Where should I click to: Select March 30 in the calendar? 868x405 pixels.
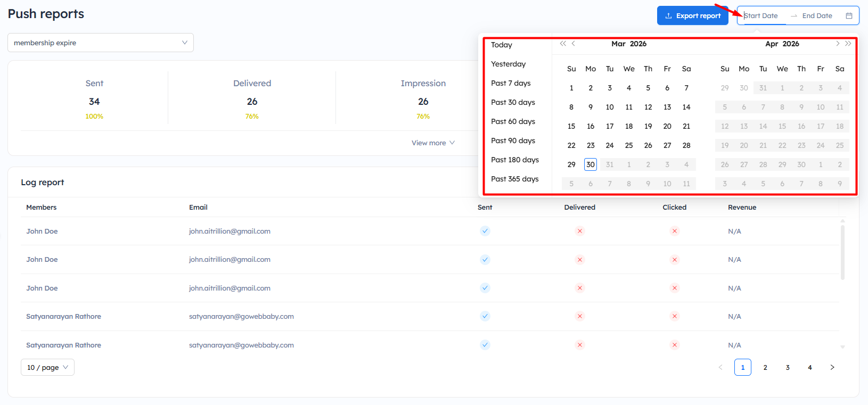coord(590,164)
